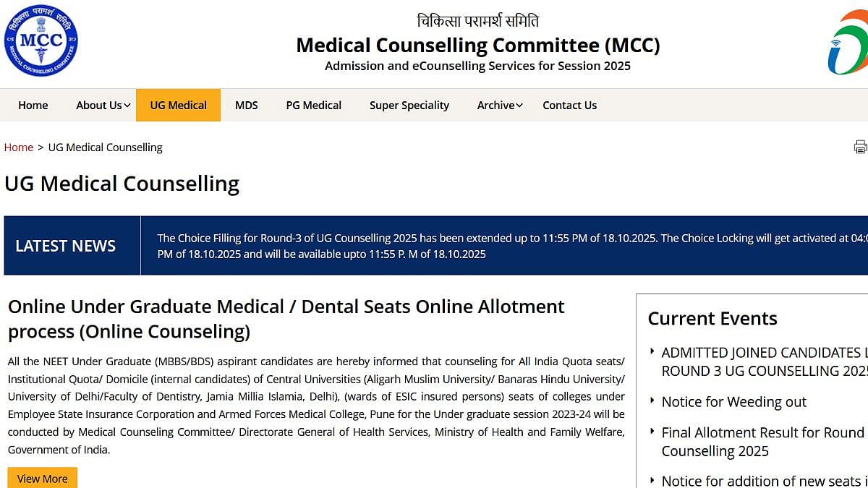Expand the Archive dropdown arrow
The width and height of the screenshot is (868, 488).
(519, 106)
